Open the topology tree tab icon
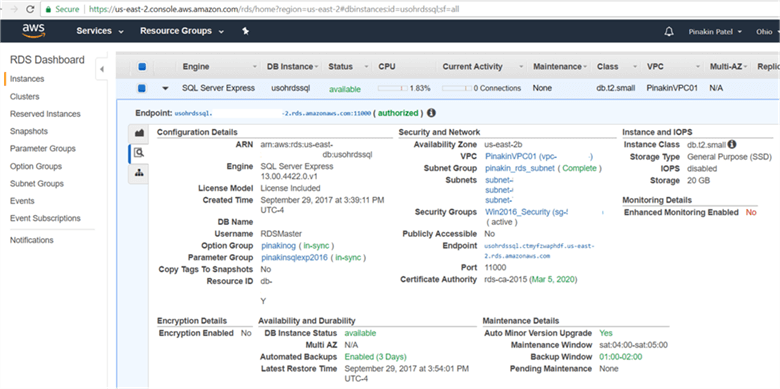 139,173
